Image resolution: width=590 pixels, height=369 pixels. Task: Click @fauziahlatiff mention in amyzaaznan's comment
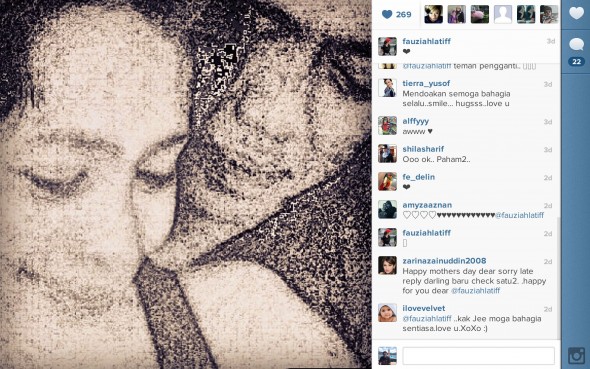pos(519,215)
